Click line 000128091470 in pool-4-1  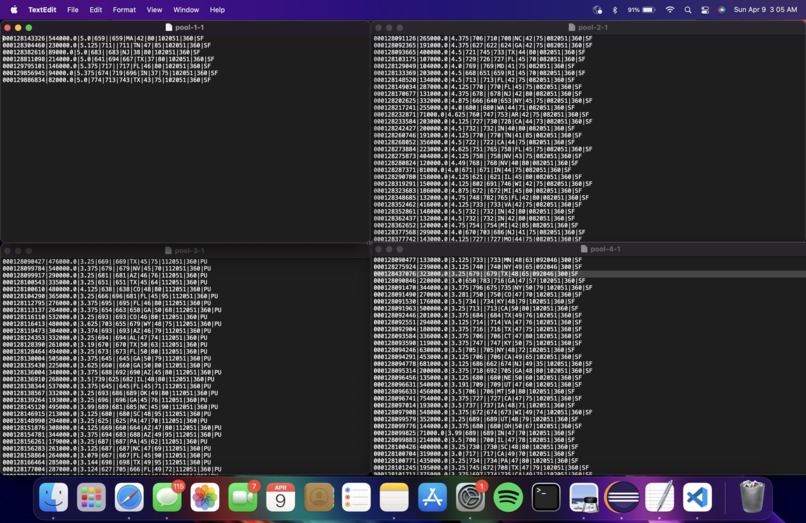click(483, 287)
